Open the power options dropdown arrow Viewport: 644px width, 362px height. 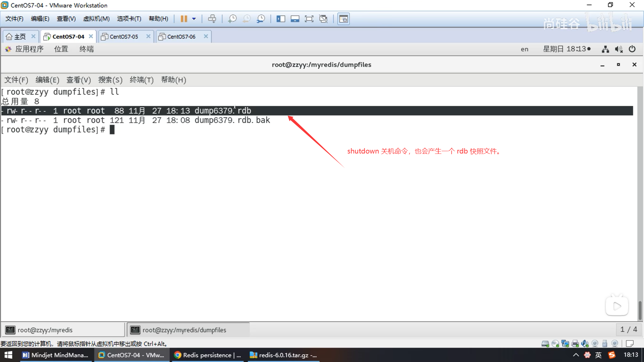[194, 19]
